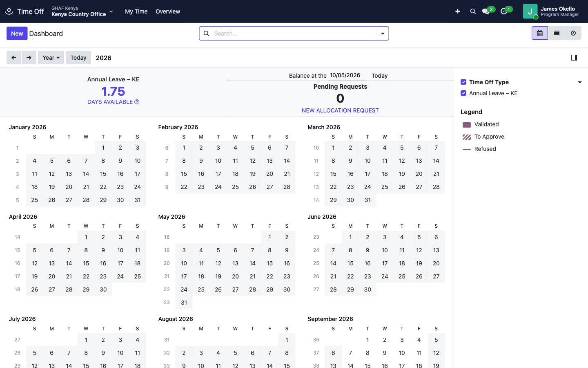Select March 31 in the calendar
This screenshot has width=588, height=368.
367,200
